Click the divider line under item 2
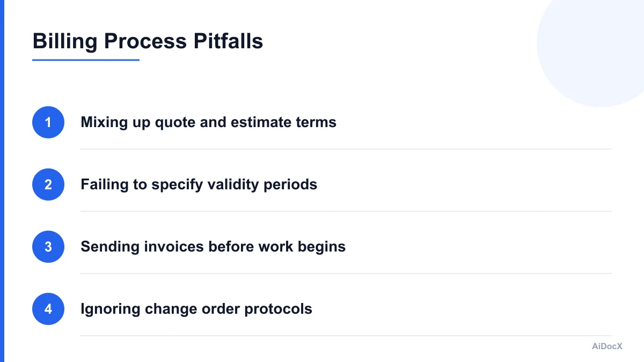This screenshot has width=644, height=362. pos(346,211)
